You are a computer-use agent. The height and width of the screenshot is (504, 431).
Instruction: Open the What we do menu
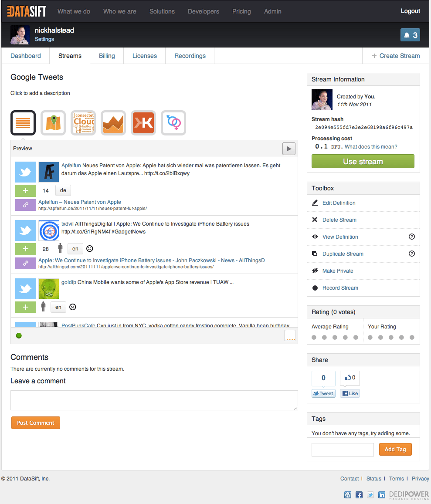click(x=74, y=11)
